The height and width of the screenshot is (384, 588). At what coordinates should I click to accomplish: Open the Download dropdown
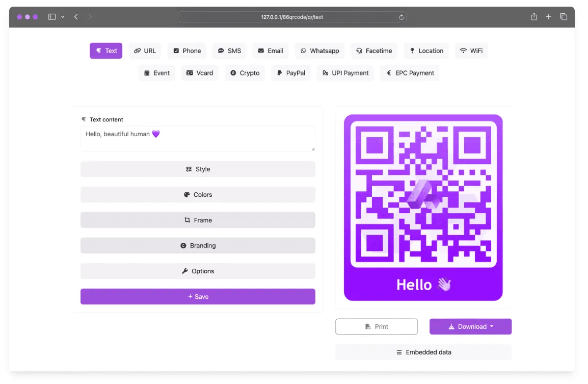pos(470,326)
